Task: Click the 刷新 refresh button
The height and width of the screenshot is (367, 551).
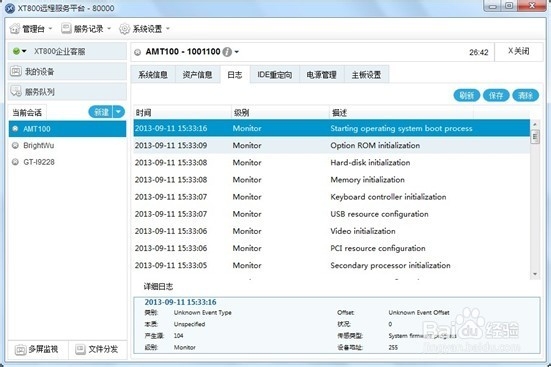Action: pyautogui.click(x=467, y=95)
